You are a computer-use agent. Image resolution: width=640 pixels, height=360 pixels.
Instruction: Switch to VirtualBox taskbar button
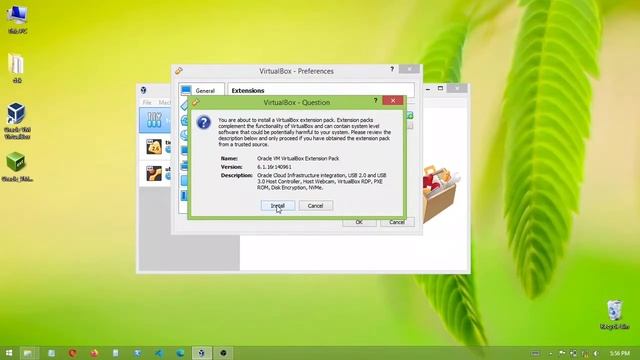pos(202,353)
